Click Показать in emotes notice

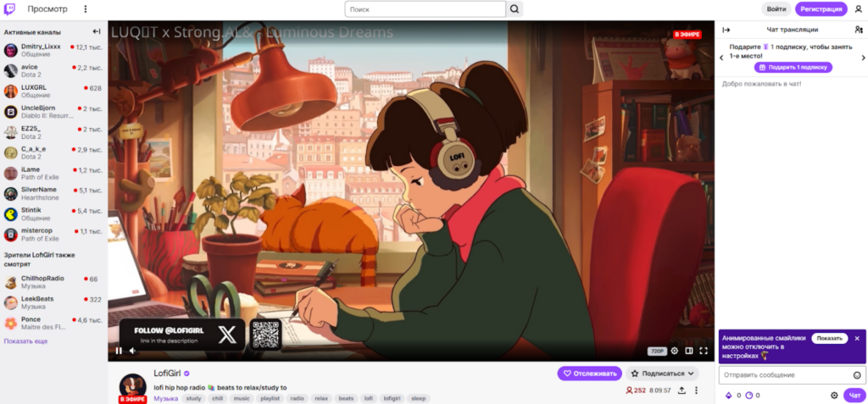829,338
